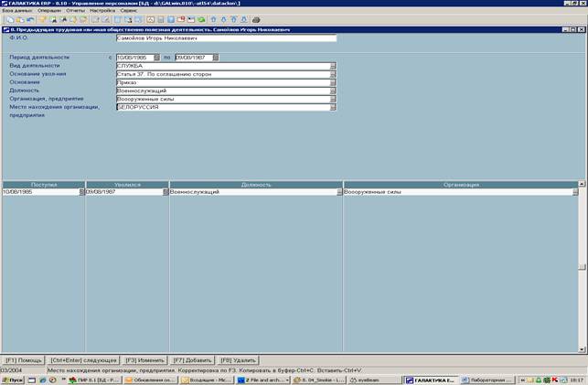Click the green up arrow toolbar icon

(213, 19)
